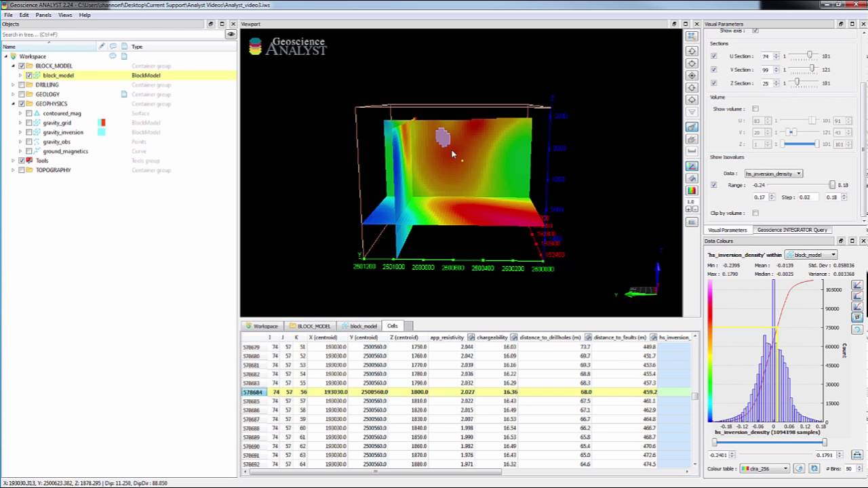Tick the gravity_obs checkbox

coord(29,142)
